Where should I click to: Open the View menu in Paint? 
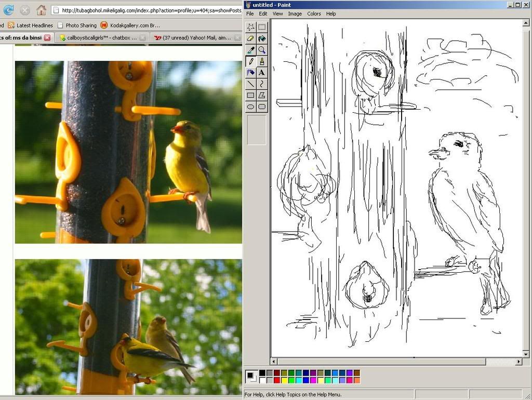[277, 14]
